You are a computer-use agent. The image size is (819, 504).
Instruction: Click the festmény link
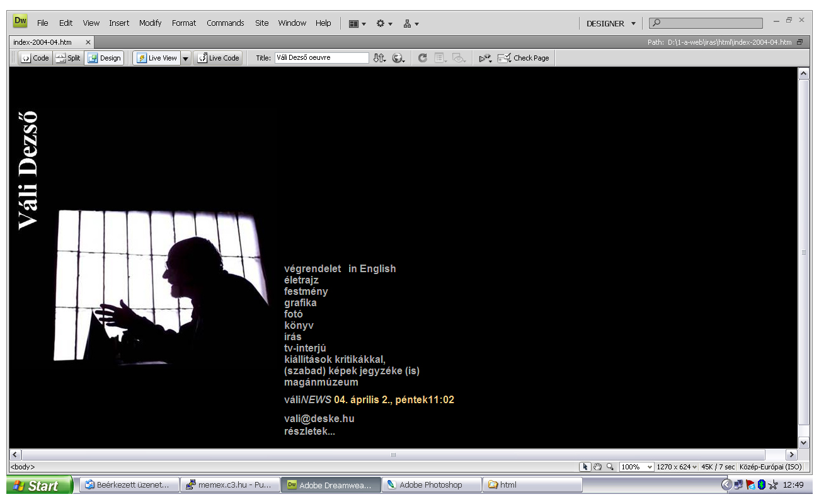click(306, 292)
